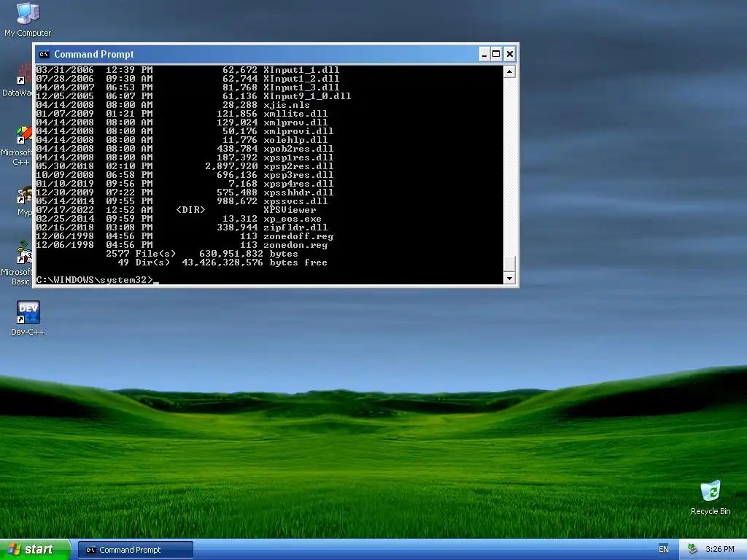Click the vertical scrollbar track in Command Prompt
Image resolution: width=747 pixels, height=560 pixels.
pos(509,167)
